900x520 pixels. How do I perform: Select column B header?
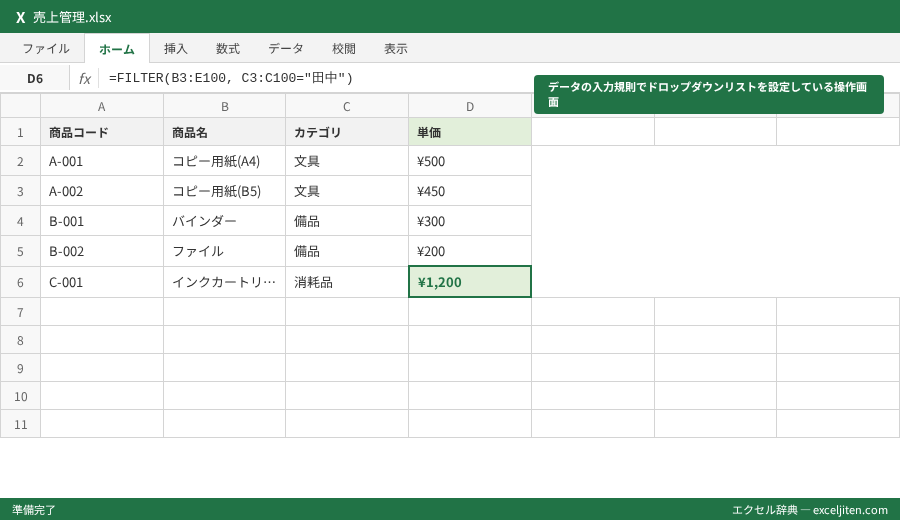point(224,106)
